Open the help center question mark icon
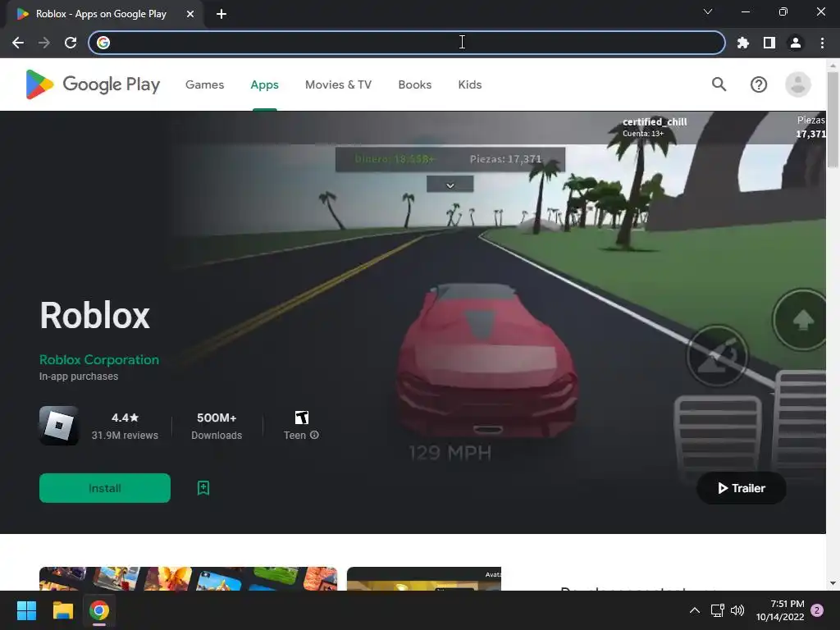The image size is (840, 630). click(x=759, y=84)
